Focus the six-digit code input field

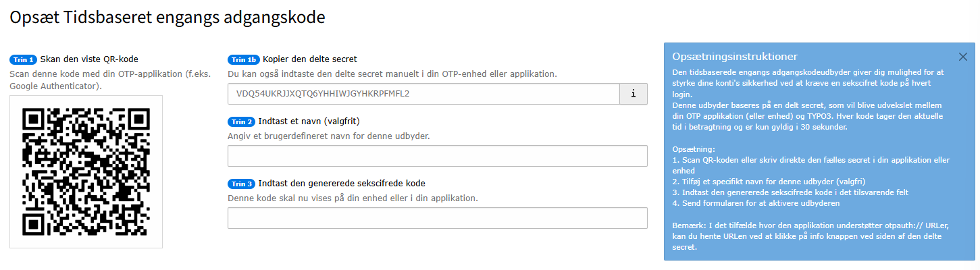coord(437,218)
